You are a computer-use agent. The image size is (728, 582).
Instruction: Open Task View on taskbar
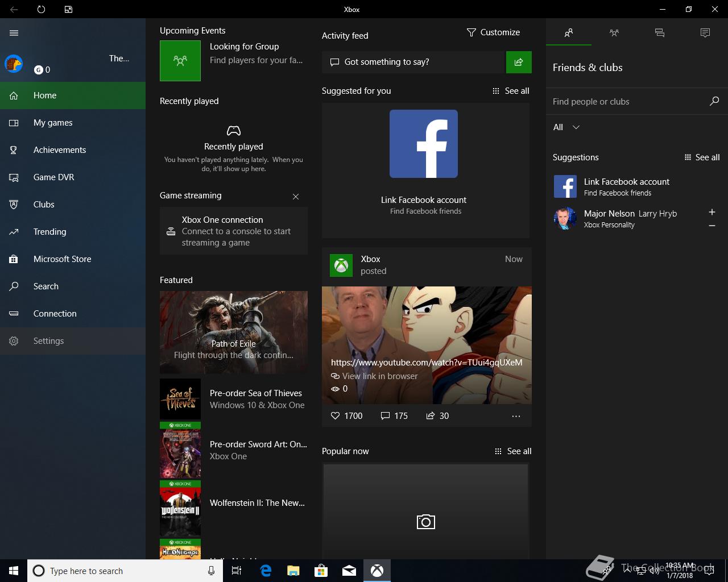237,571
